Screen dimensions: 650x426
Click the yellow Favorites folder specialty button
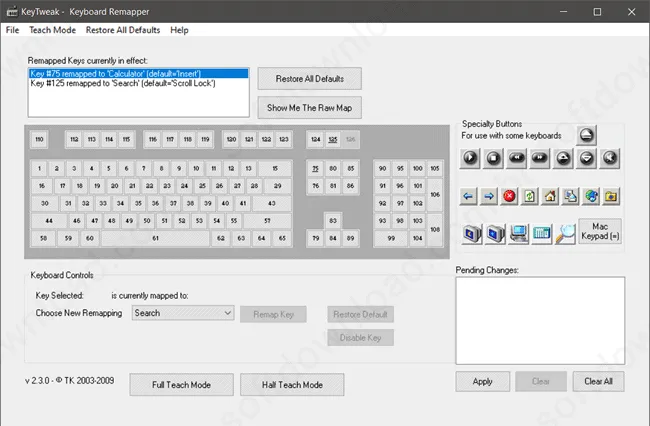pyautogui.click(x=611, y=196)
